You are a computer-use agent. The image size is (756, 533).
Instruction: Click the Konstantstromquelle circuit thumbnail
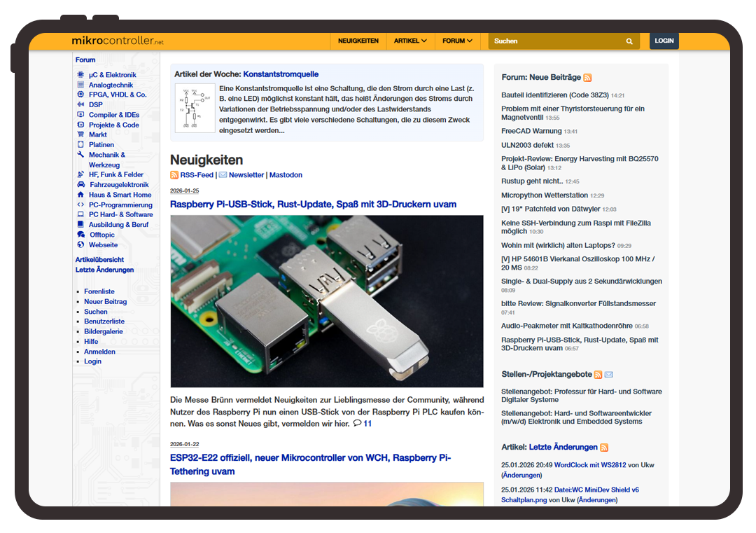(x=195, y=109)
